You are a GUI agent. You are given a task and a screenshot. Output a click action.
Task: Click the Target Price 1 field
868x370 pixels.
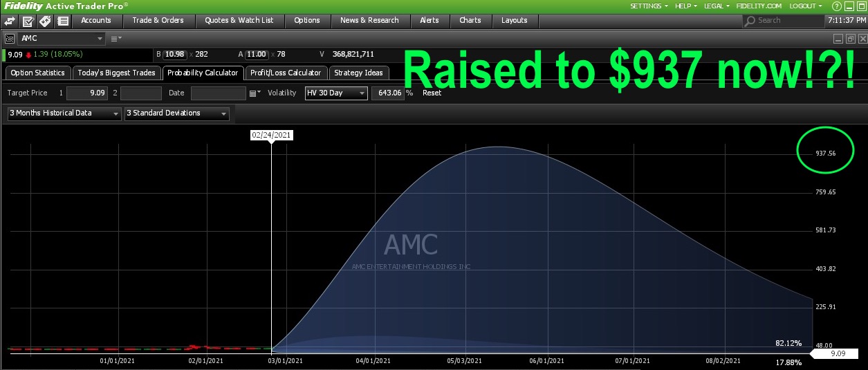click(x=87, y=93)
